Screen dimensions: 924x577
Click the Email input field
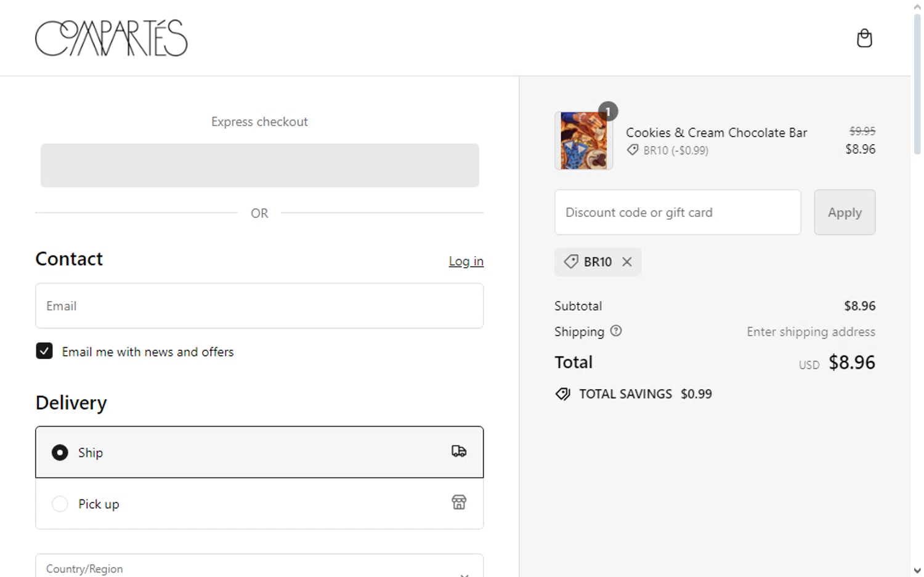pos(259,306)
